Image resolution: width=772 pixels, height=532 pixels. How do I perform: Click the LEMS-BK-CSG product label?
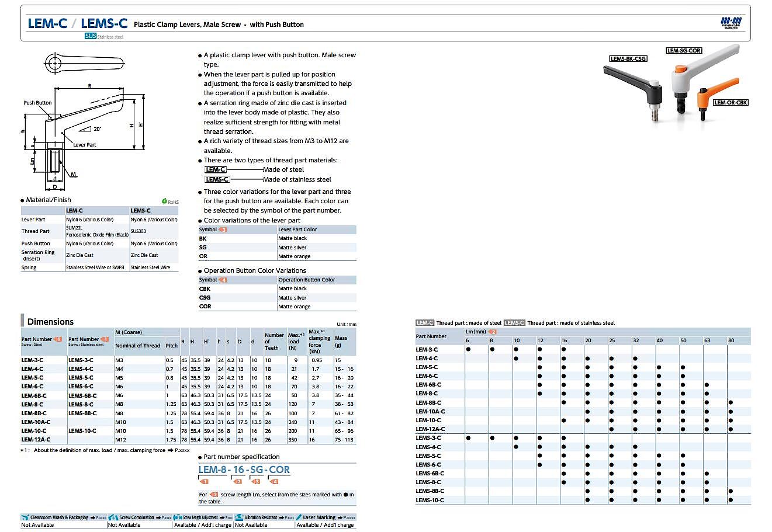628,58
